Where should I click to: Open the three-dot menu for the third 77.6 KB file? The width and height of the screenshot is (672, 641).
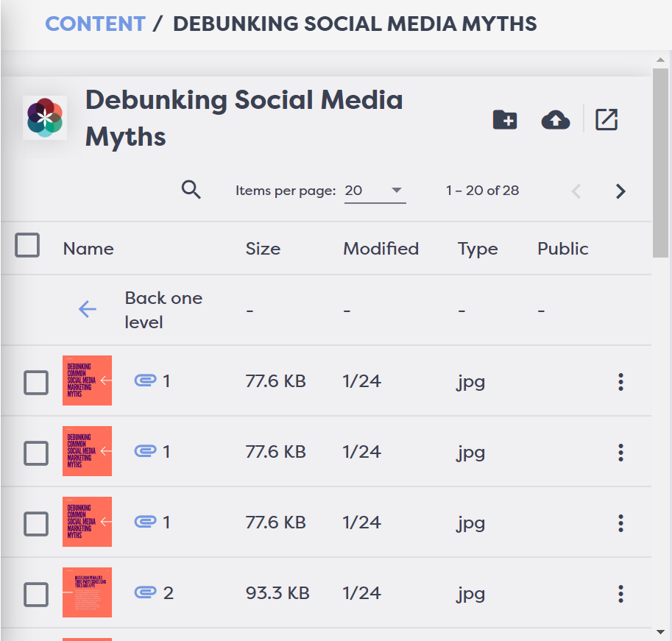(620, 523)
